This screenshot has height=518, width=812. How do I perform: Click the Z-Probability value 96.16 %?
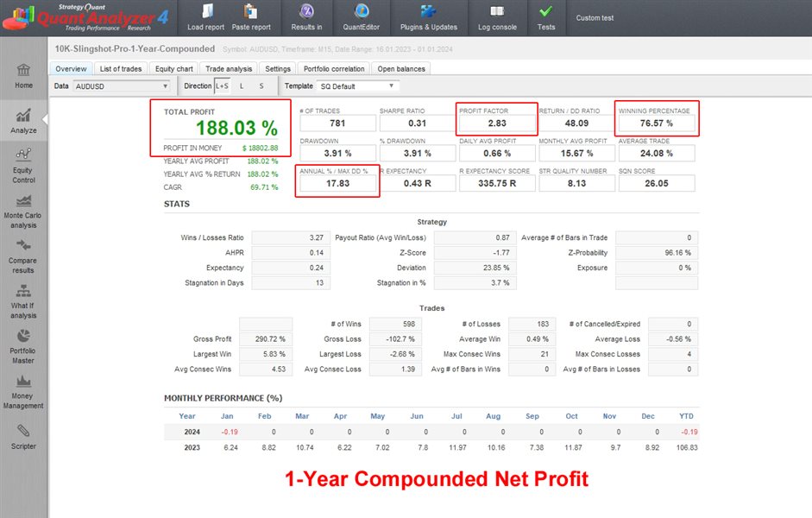(657, 253)
